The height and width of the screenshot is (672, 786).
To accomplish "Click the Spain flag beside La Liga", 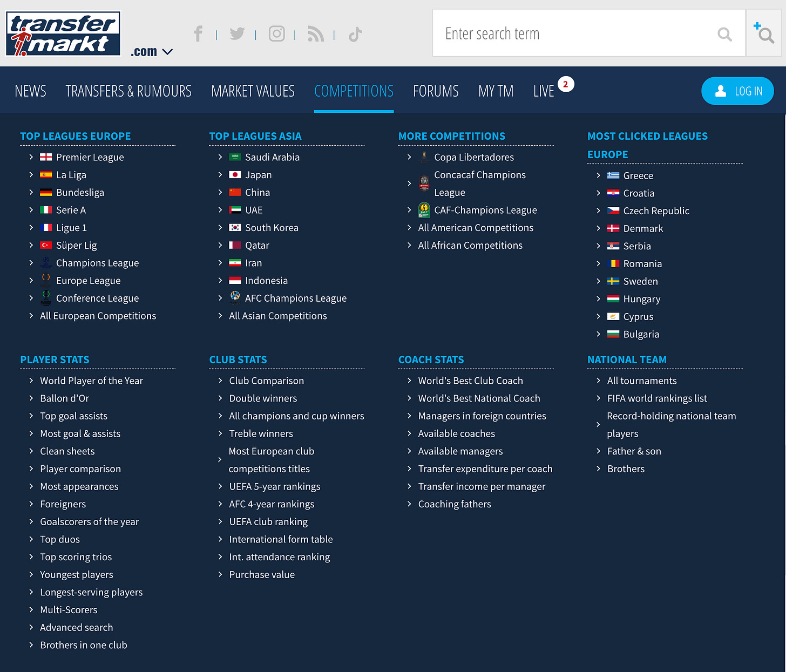I will coord(46,175).
